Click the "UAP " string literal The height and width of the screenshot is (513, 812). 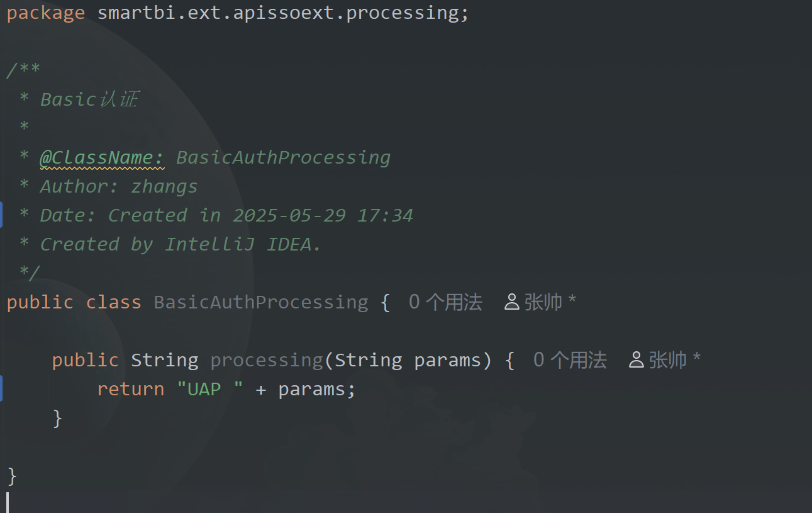point(210,389)
